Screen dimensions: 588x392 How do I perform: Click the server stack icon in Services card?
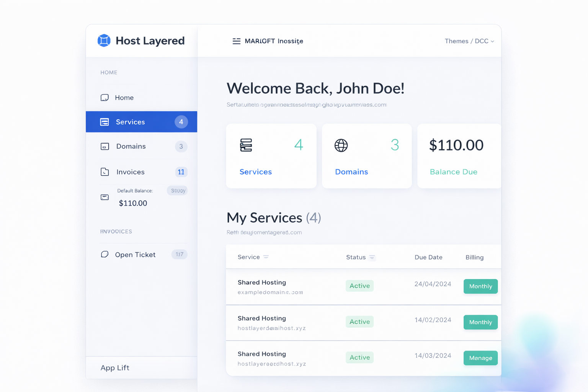tap(246, 145)
